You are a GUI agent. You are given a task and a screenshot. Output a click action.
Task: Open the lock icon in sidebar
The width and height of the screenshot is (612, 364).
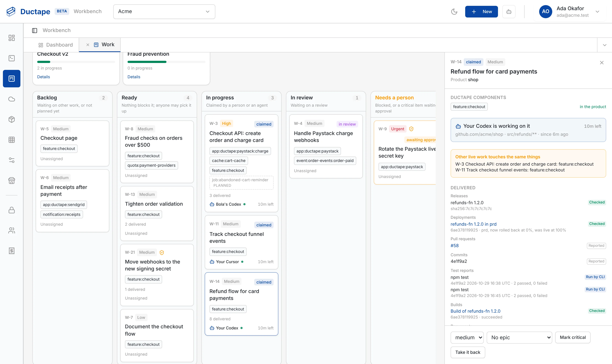click(11, 210)
